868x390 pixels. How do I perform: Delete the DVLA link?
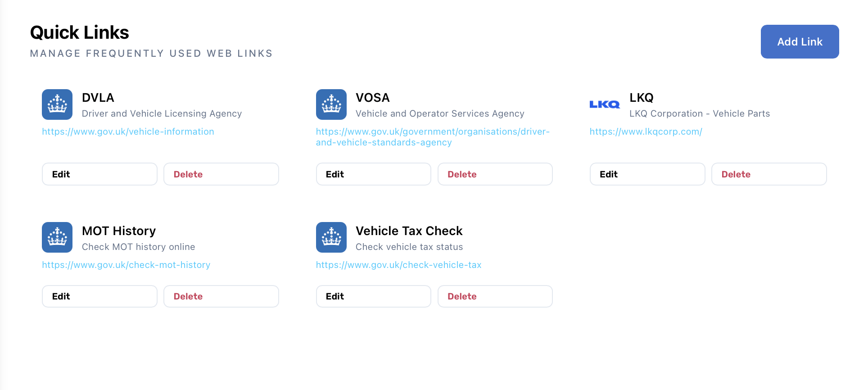tap(221, 174)
